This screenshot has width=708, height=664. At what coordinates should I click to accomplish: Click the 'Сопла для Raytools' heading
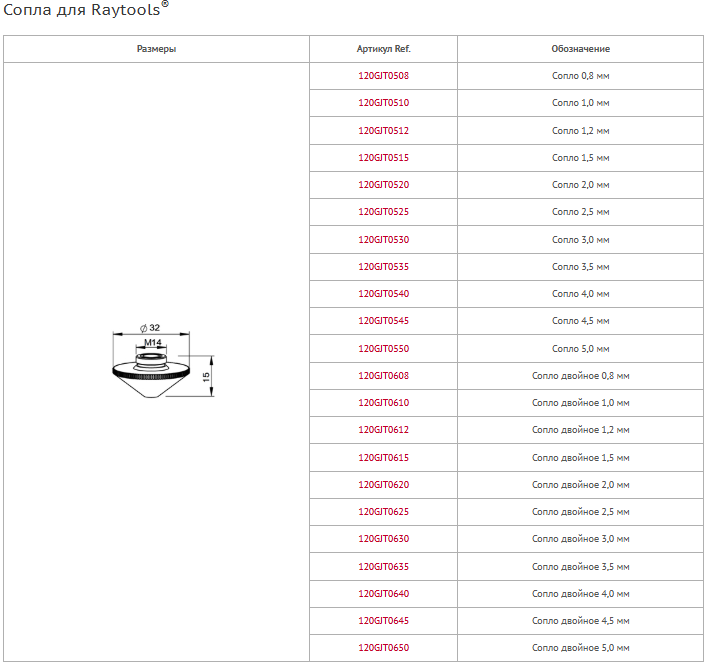tap(86, 9)
